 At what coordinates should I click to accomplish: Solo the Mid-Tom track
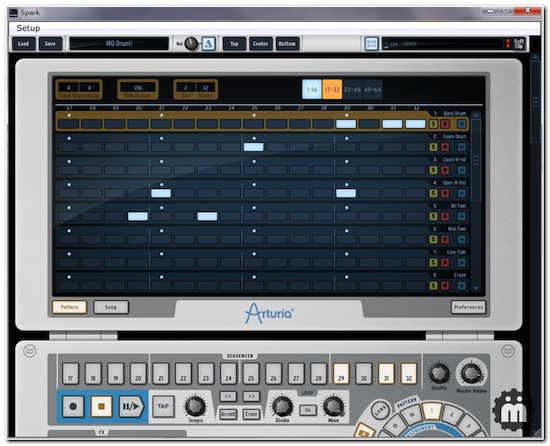pos(433,239)
